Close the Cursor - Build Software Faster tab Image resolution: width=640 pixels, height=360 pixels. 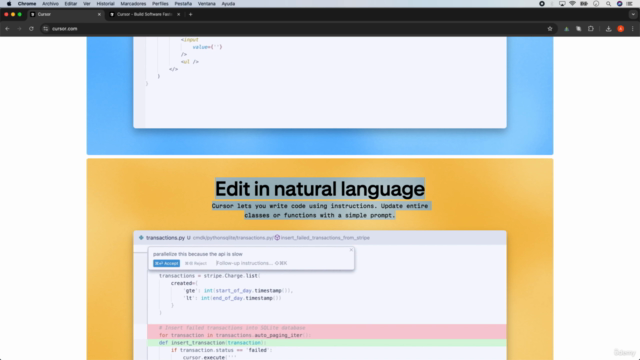[x=178, y=14]
